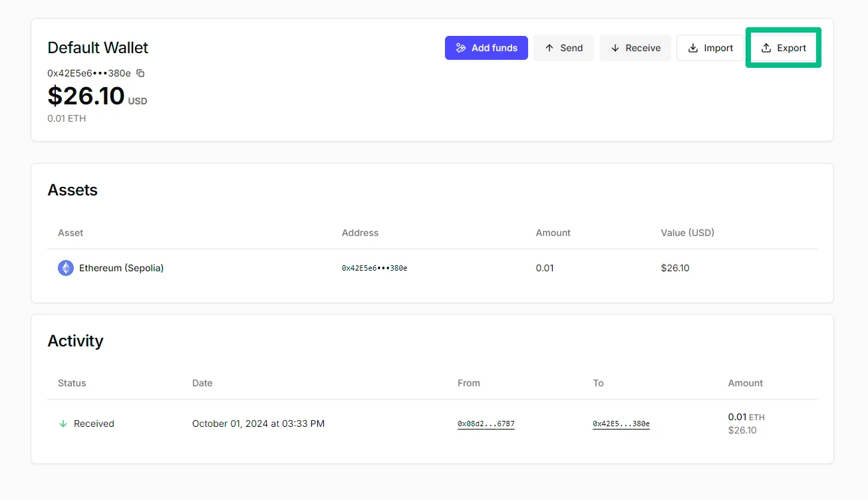Image resolution: width=868 pixels, height=500 pixels.
Task: Click the green Received arrow icon
Action: click(63, 424)
